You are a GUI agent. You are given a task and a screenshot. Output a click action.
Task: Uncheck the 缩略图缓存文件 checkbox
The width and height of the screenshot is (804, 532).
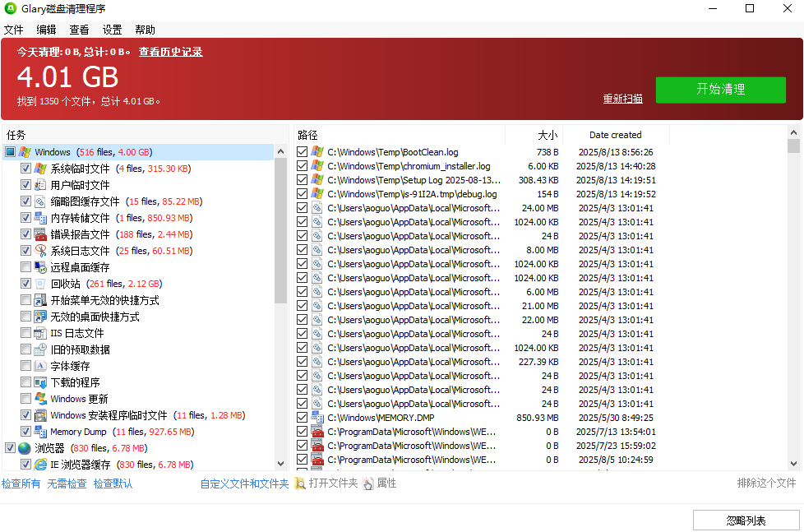(25, 201)
